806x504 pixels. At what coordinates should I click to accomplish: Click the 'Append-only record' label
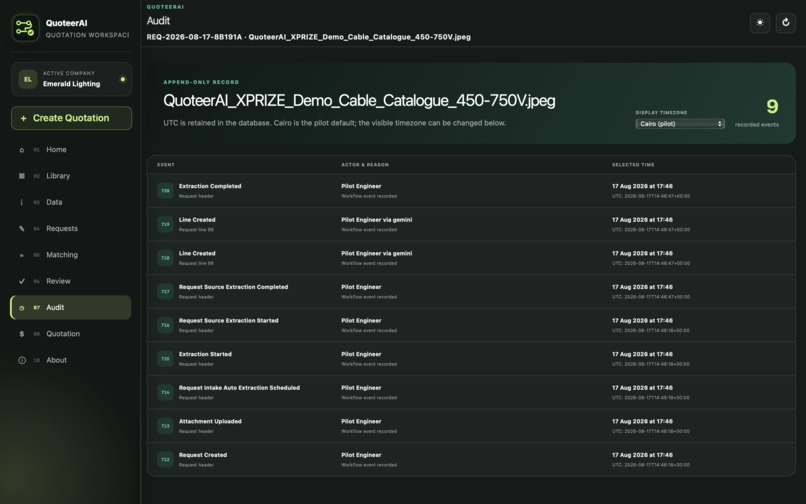[201, 82]
